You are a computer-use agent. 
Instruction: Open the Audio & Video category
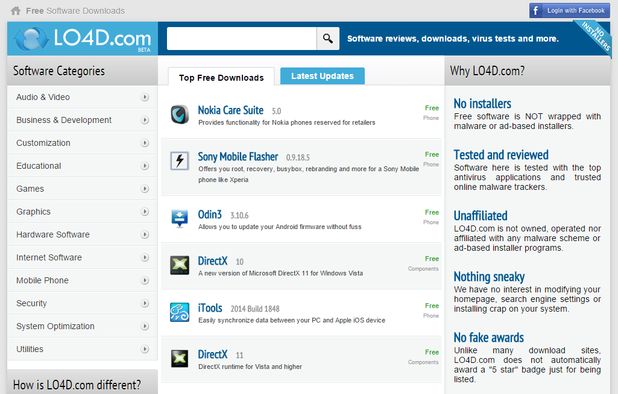tap(82, 97)
